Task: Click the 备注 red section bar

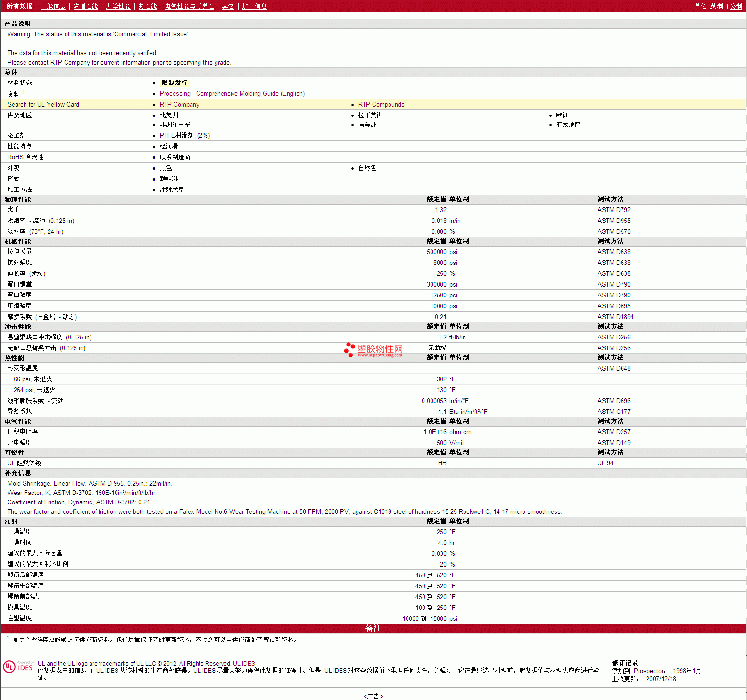Action: click(373, 628)
